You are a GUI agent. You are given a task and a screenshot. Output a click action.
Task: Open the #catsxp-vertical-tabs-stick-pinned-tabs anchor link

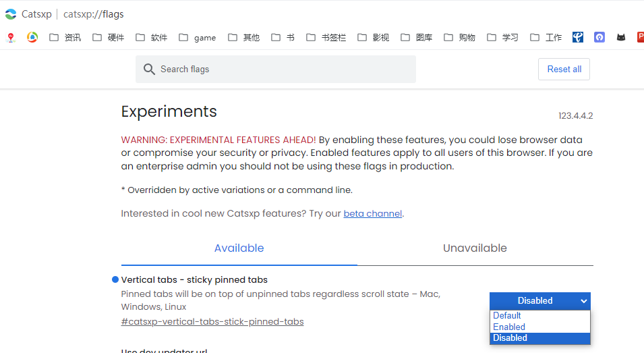212,321
